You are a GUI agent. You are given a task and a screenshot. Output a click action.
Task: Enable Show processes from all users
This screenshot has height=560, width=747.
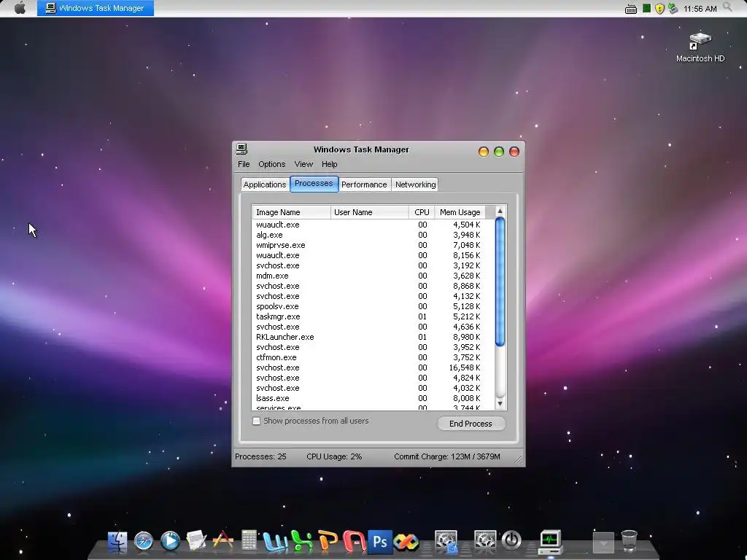tap(256, 421)
